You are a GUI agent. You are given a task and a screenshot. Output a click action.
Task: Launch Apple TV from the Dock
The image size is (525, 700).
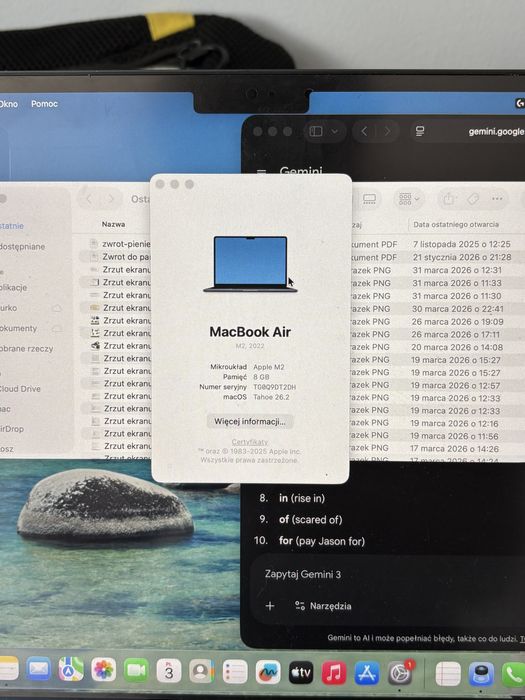pos(301,672)
